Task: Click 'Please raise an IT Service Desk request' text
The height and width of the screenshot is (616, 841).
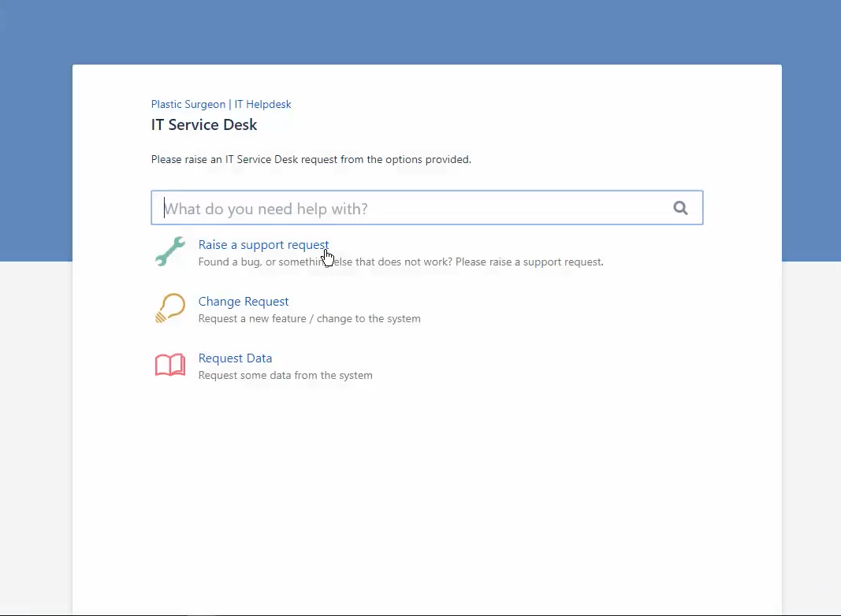Action: 311,160
